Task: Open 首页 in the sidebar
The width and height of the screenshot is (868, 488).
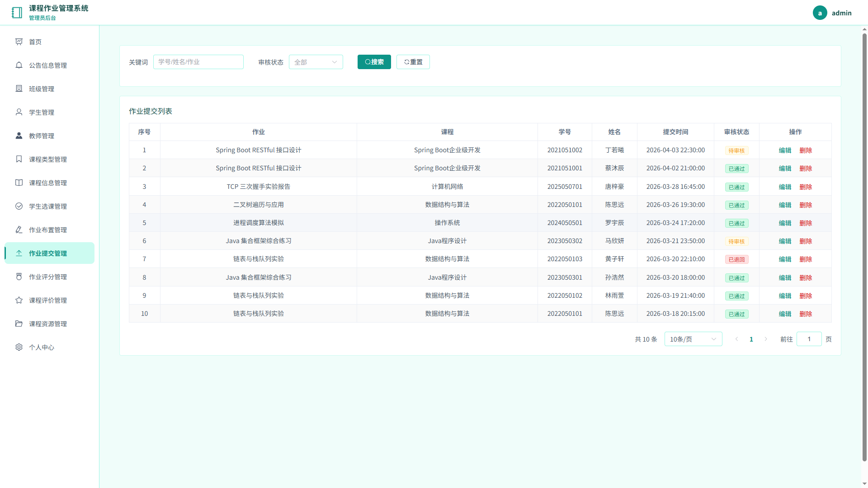Action: 49,42
